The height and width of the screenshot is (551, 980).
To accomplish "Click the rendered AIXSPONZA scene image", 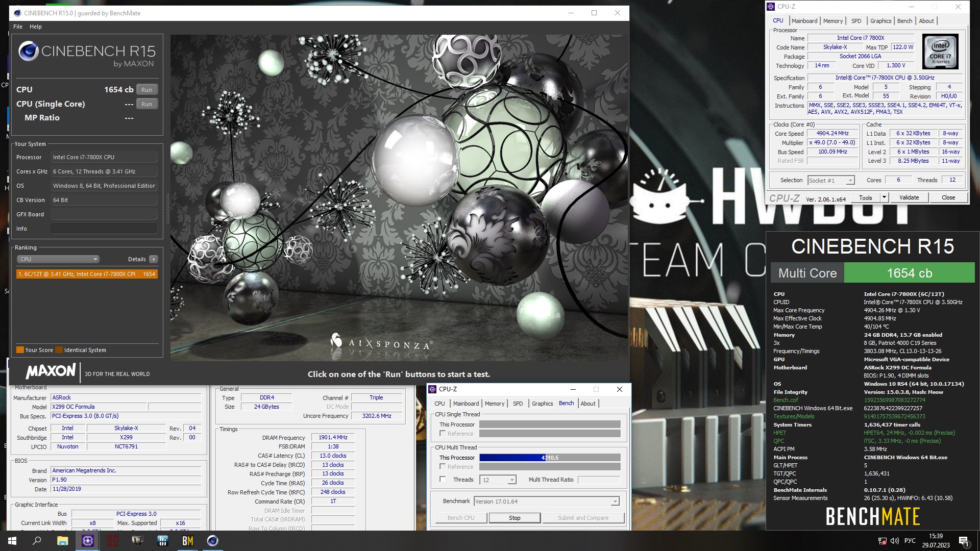I will (x=399, y=198).
